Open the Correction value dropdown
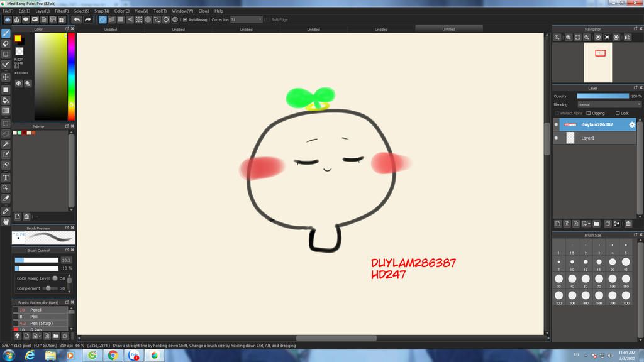This screenshot has height=362, width=644. [x=260, y=19]
